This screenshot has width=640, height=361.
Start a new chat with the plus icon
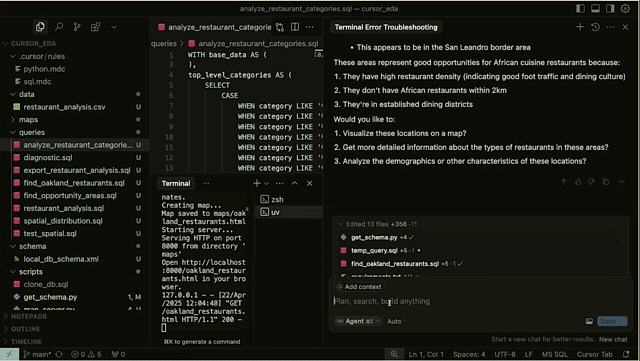580,27
